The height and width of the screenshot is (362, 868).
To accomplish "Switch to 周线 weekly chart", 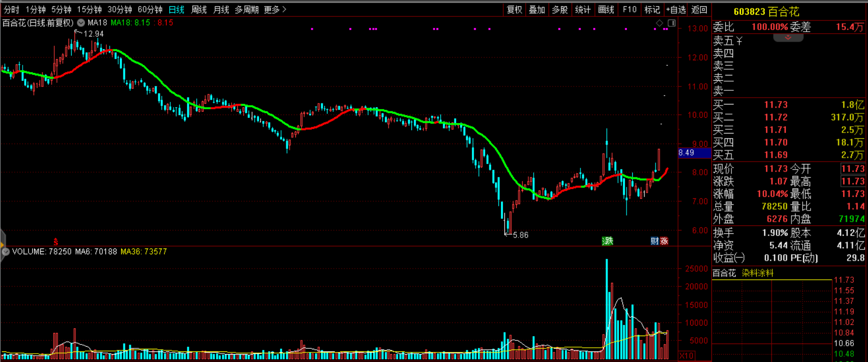I will point(199,9).
